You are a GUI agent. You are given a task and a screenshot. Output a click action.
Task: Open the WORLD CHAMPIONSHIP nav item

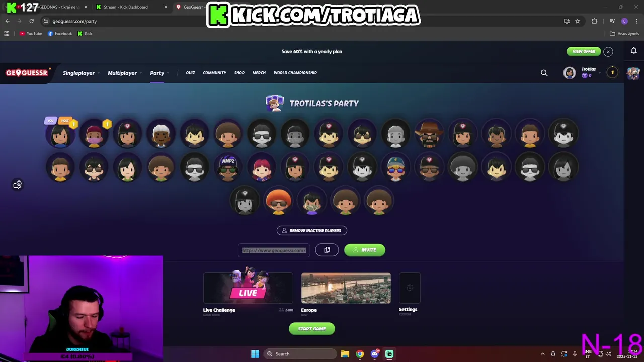295,73
